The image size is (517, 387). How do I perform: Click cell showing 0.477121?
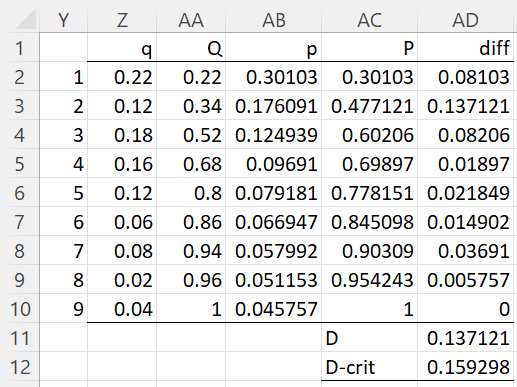coord(369,106)
